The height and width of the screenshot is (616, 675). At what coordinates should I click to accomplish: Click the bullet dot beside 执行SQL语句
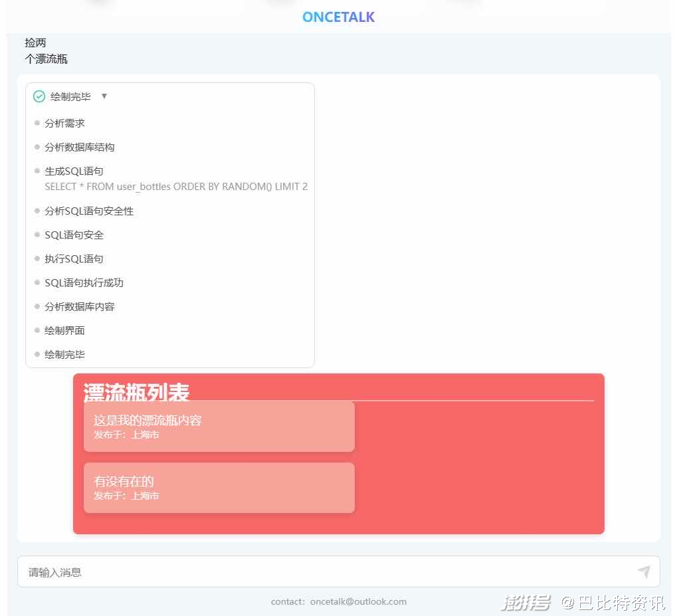click(x=37, y=259)
